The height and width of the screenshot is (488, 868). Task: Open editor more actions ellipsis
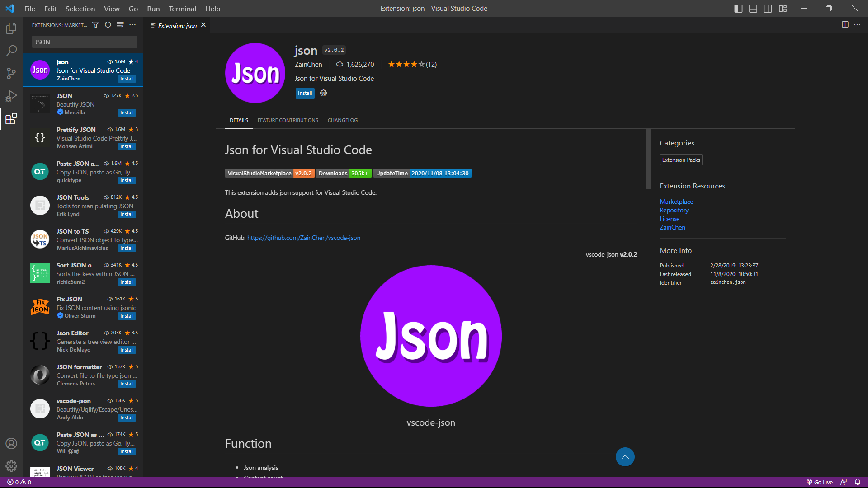click(857, 24)
